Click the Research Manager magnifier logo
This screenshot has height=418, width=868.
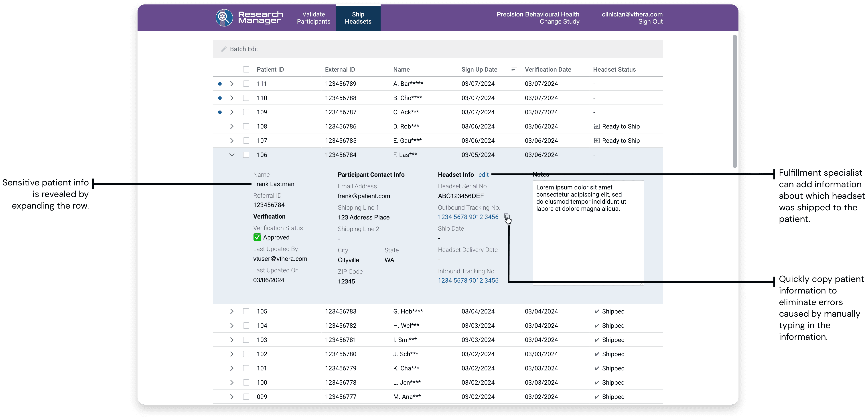(224, 18)
